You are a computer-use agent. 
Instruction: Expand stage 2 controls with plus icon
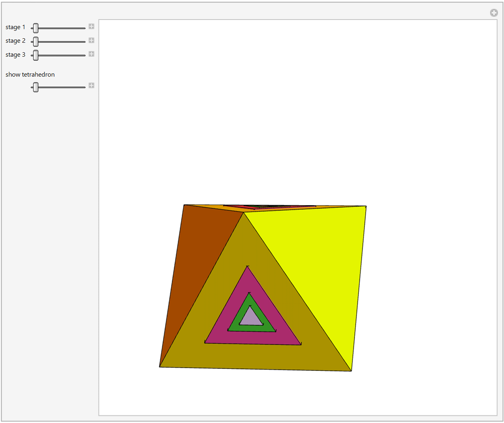click(91, 40)
